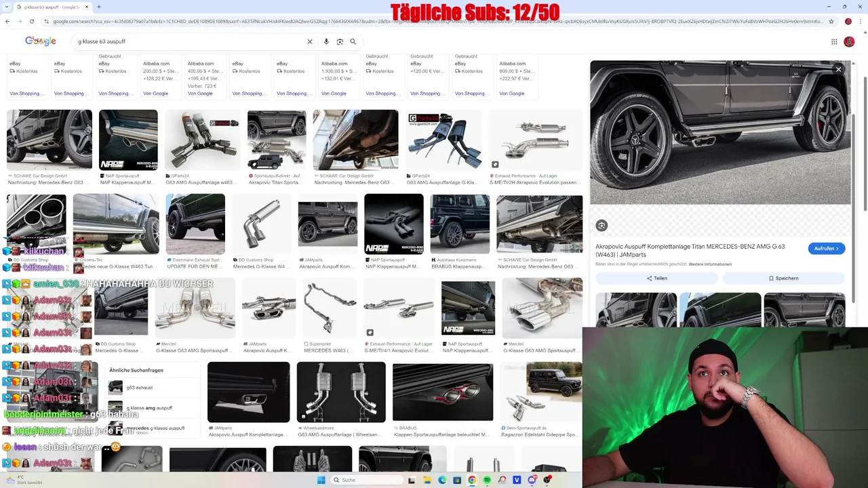Open Spotify from the taskbar
Screen dimensions: 868x488
tap(487, 480)
